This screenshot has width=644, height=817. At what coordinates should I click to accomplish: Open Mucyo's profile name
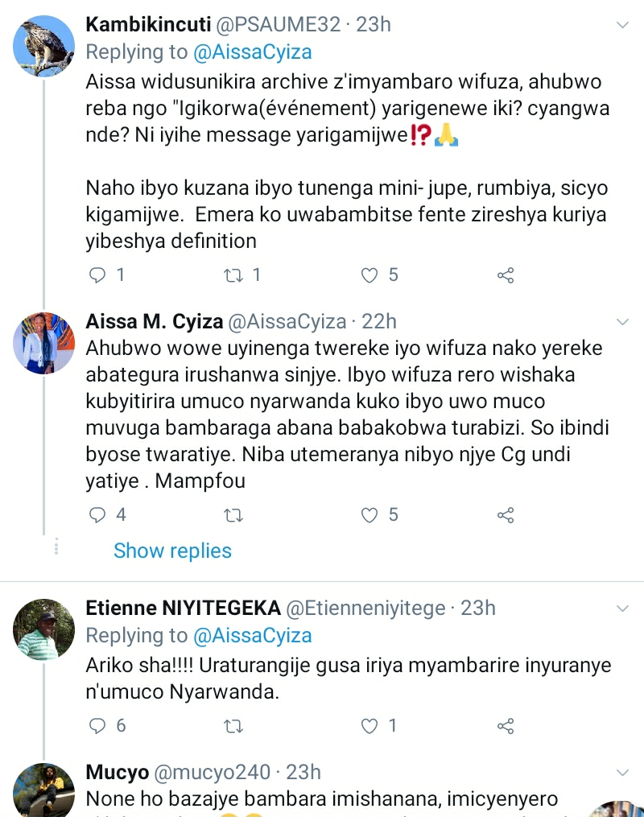pos(117,773)
